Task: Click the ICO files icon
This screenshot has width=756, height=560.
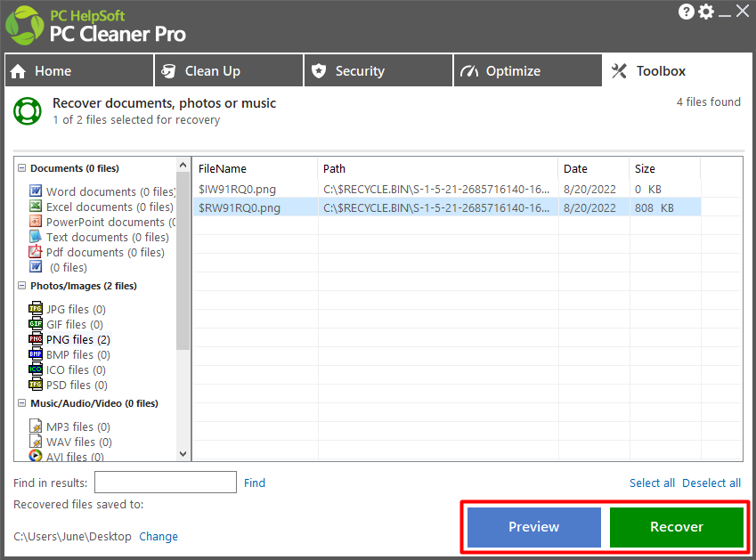Action: [36, 369]
